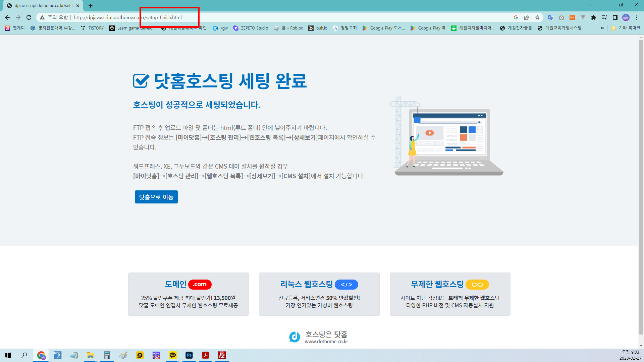Expand the hidden bookmarks overflow chevron
The image size is (644, 362).
pos(602,28)
